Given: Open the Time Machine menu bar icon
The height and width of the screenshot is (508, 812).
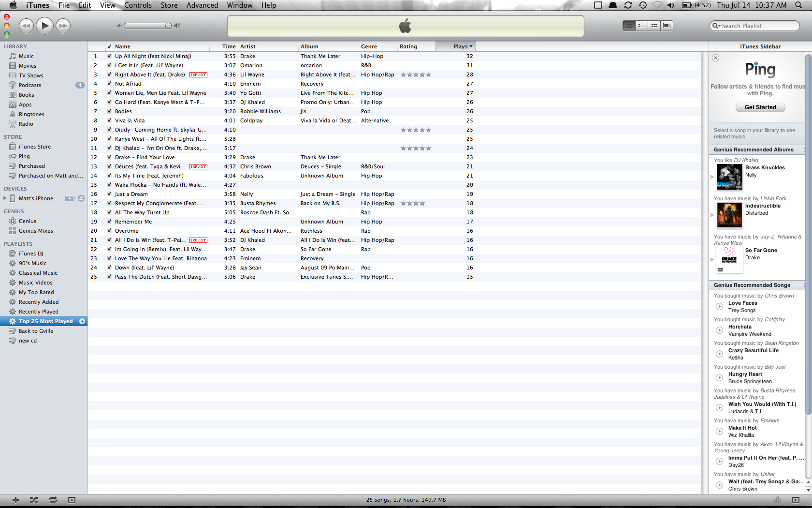Looking at the screenshot, I should click(x=642, y=5).
